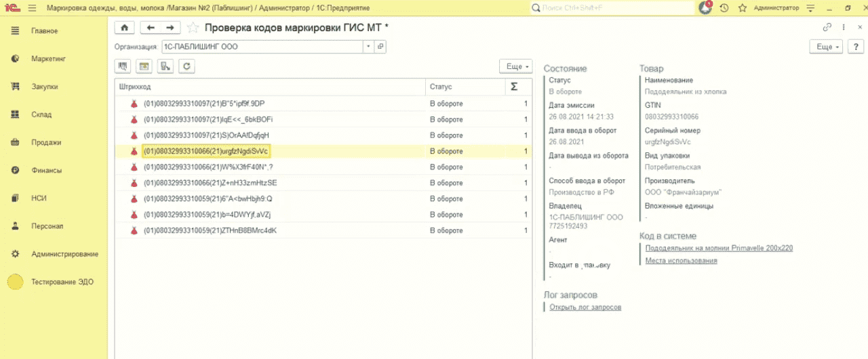Select row with code S)OrAAfDqfjqH

323,135
